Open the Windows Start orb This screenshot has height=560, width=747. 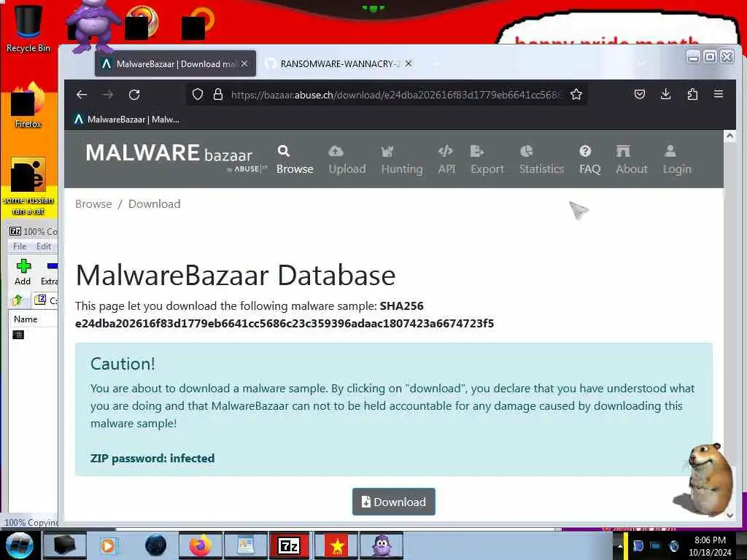(18, 545)
